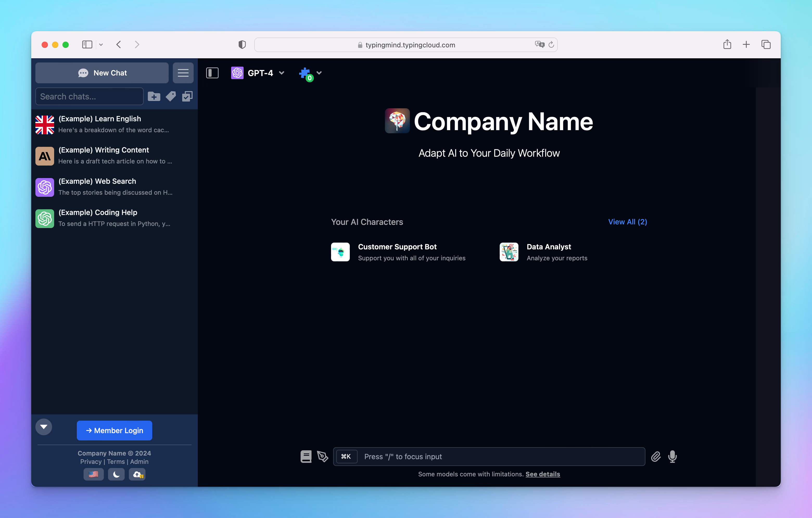Image resolution: width=812 pixels, height=518 pixels.
Task: Open the hamburger menu beside New Chat
Action: 183,73
